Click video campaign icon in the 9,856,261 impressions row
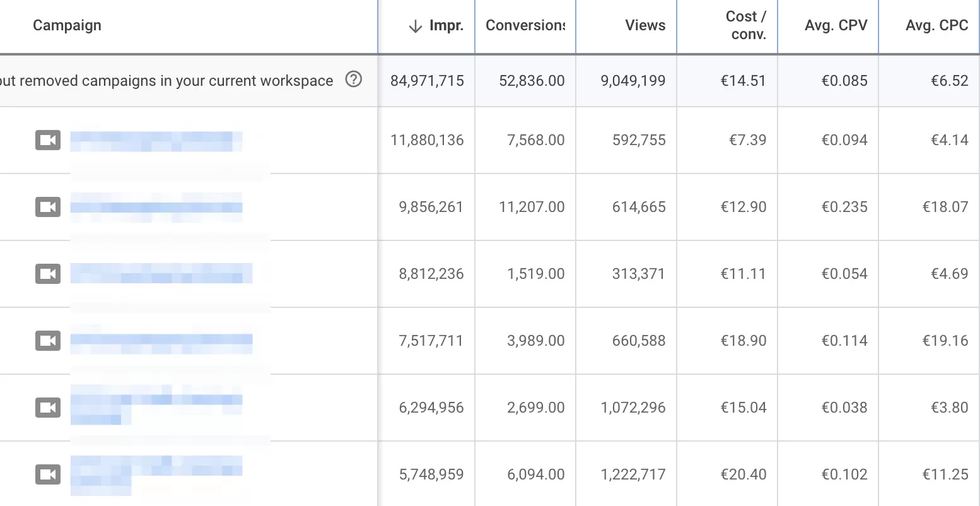Screen dimensions: 980x506 coord(48,207)
